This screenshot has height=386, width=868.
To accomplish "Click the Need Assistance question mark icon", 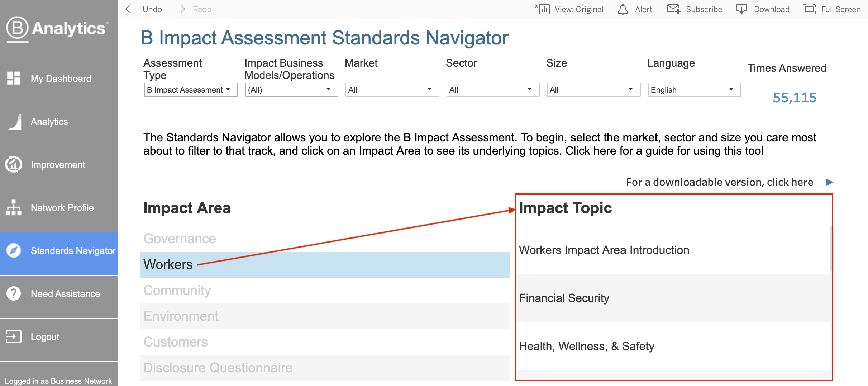I will [x=14, y=293].
